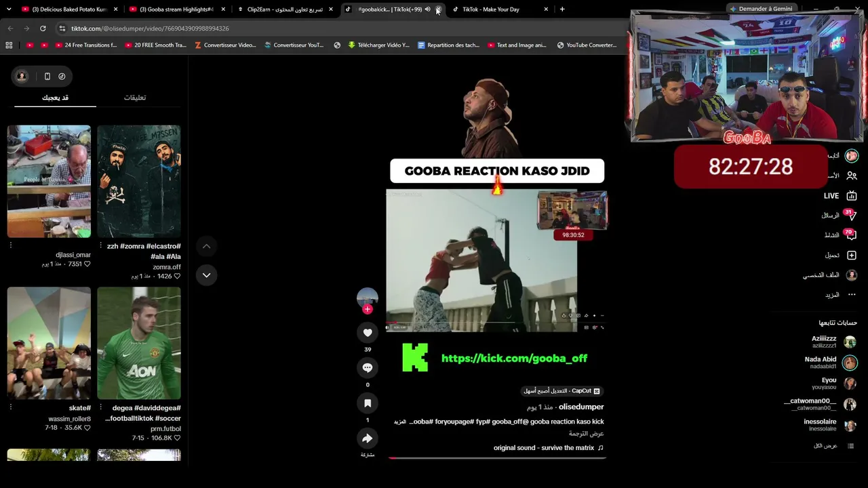Image resolution: width=868 pixels, height=488 pixels.
Task: Open the olisedumper username link
Action: pos(581,407)
